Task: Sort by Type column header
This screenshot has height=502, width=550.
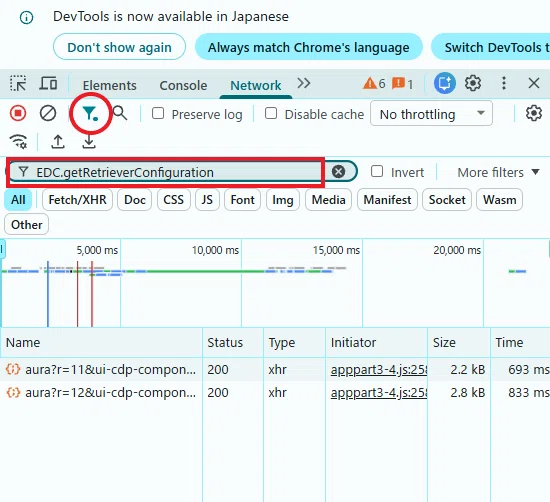Action: 294,342
